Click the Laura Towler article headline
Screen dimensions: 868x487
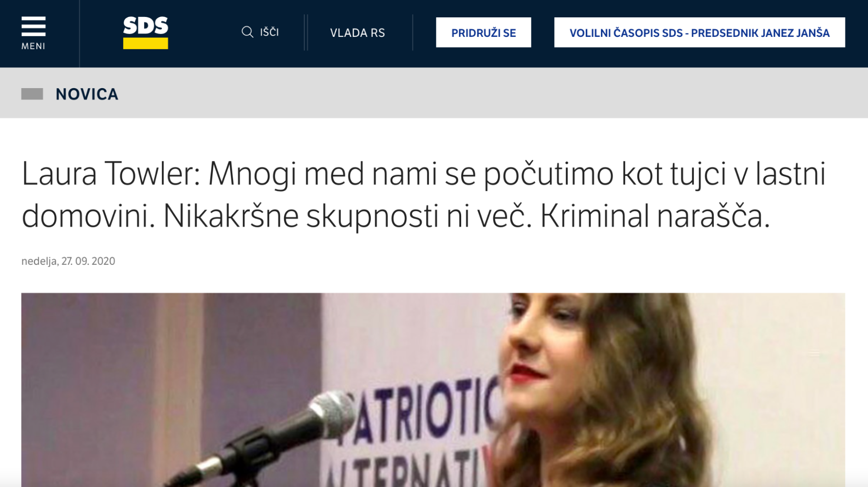(423, 194)
